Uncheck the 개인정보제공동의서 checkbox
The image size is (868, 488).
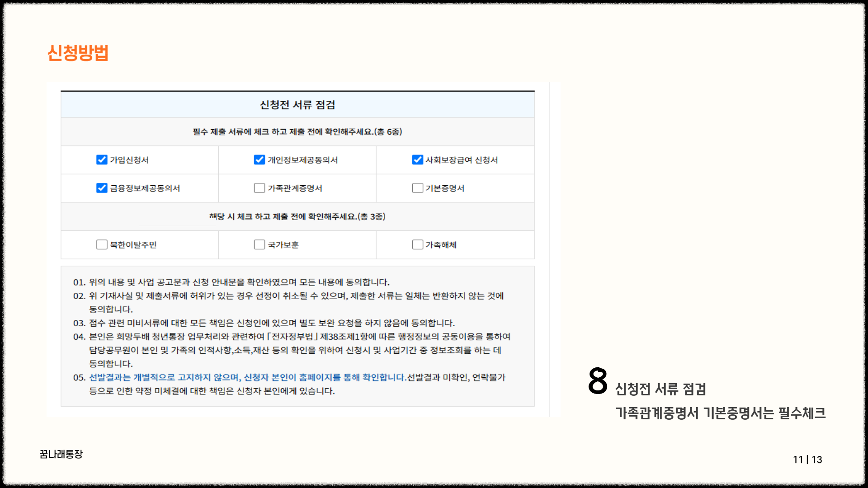pos(259,160)
